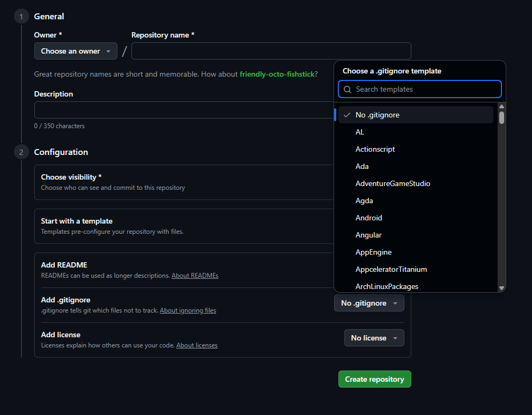Choose the AppEngine template
The image size is (532, 415).
(416, 252)
